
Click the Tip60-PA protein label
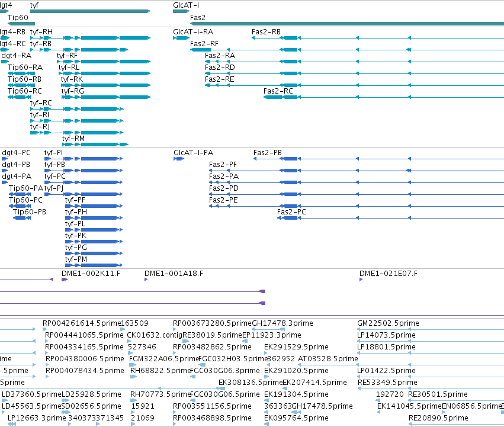pyautogui.click(x=26, y=188)
